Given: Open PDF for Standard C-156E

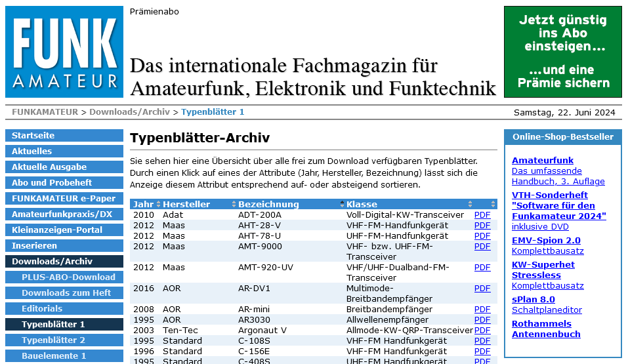Looking at the screenshot, I should [482, 351].
